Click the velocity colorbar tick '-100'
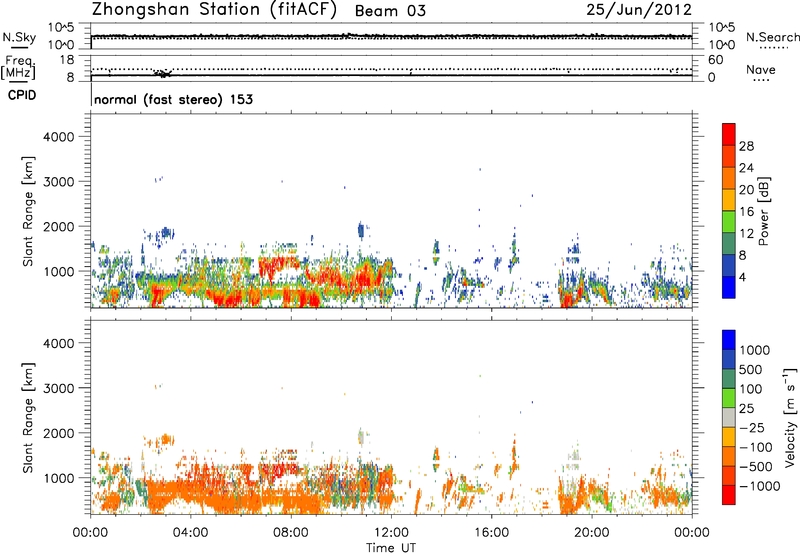This screenshot has width=800, height=554. pos(758,447)
